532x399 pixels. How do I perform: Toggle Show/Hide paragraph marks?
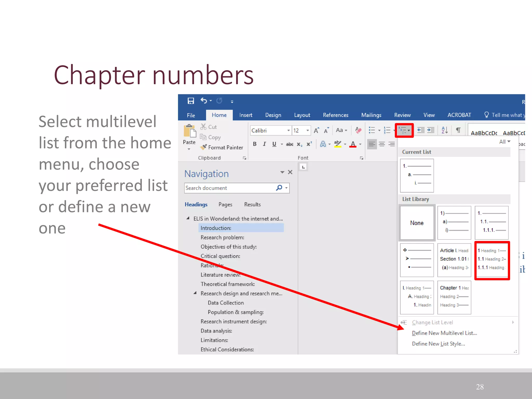click(458, 130)
